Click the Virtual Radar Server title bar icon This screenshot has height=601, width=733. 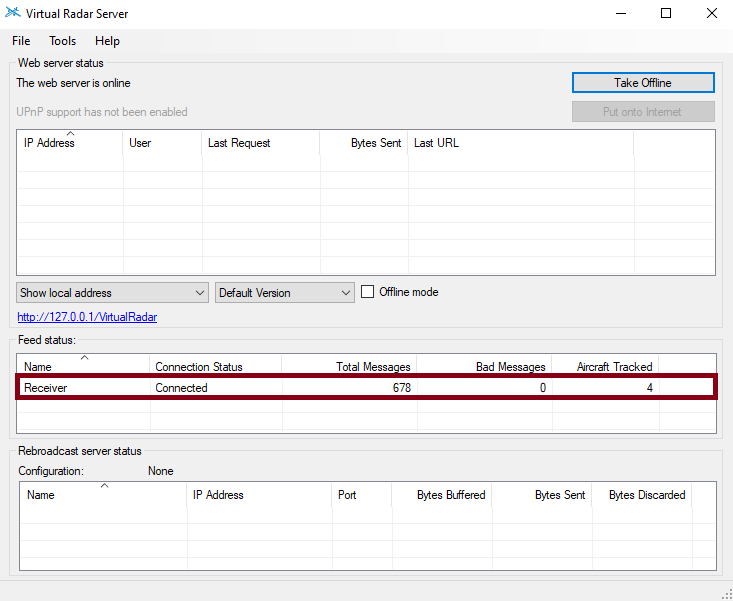(x=13, y=13)
